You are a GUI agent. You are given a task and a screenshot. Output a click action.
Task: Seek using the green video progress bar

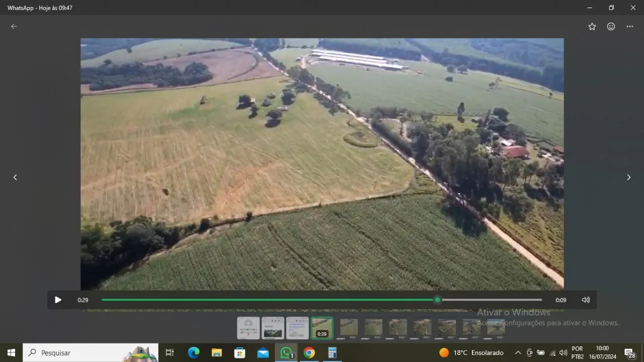(x=321, y=300)
